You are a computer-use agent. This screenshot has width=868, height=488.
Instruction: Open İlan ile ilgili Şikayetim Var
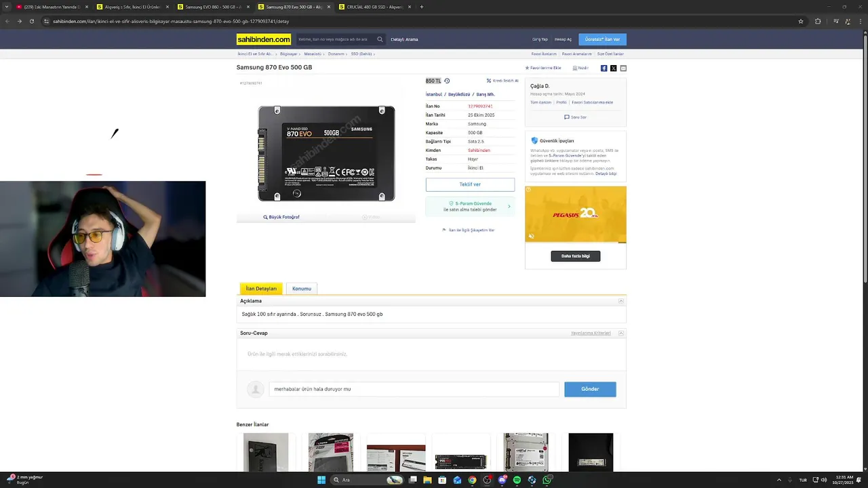[469, 230]
